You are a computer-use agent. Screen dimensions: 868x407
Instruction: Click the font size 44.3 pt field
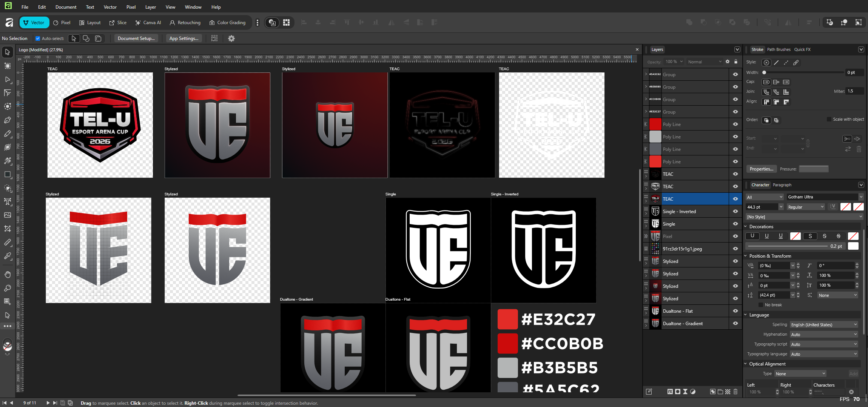[762, 207]
